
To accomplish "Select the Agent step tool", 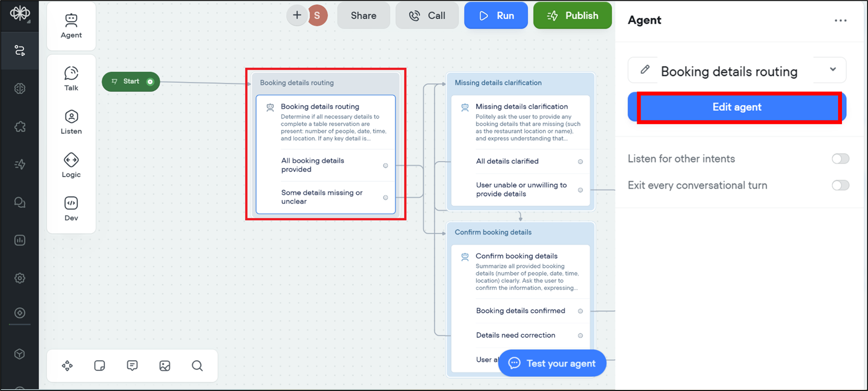I will click(x=71, y=26).
